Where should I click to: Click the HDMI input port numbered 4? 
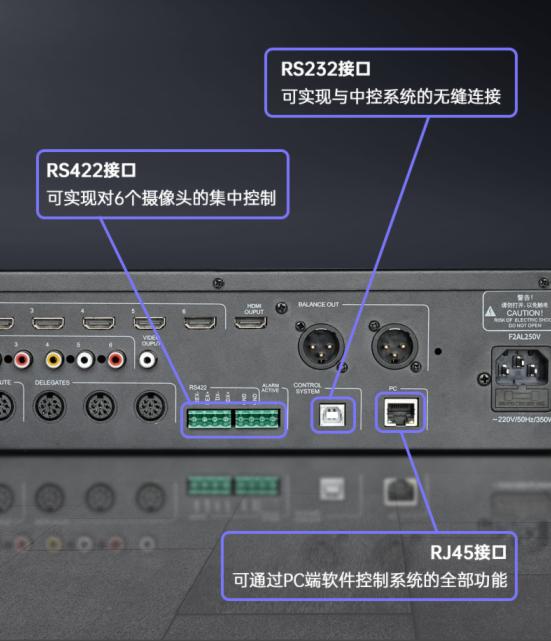click(99, 323)
